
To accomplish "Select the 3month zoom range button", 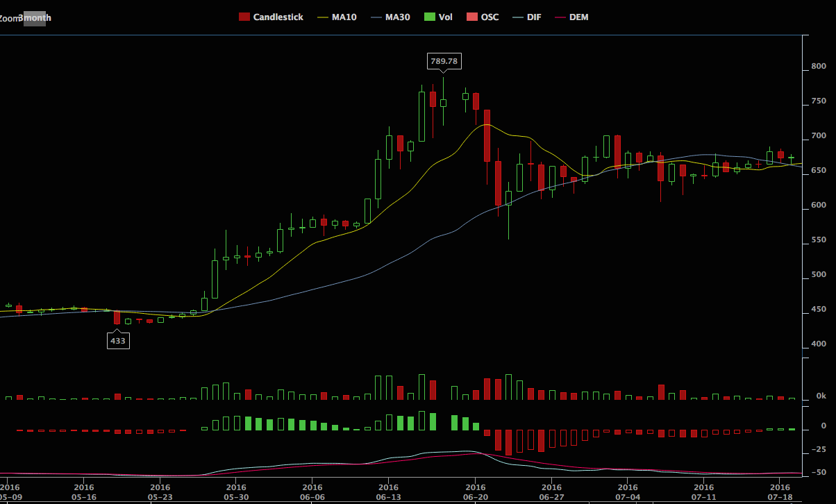I will [x=35, y=17].
